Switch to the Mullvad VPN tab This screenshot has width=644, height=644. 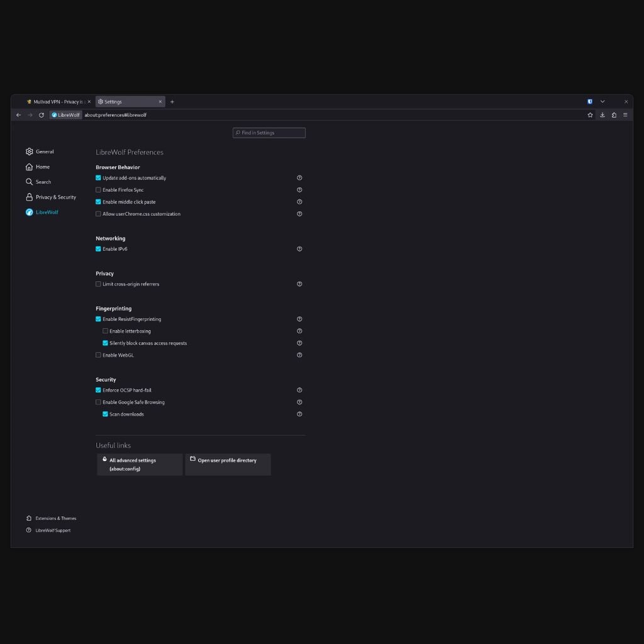tap(58, 102)
